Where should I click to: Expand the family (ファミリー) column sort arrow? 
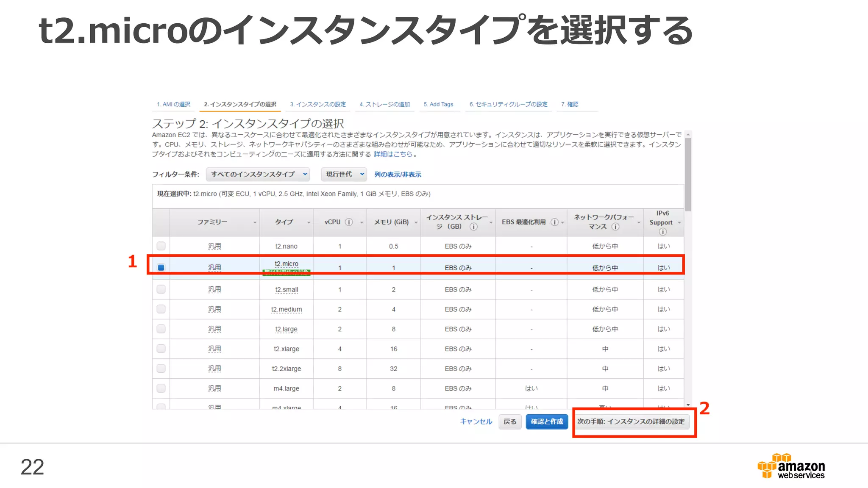click(255, 223)
